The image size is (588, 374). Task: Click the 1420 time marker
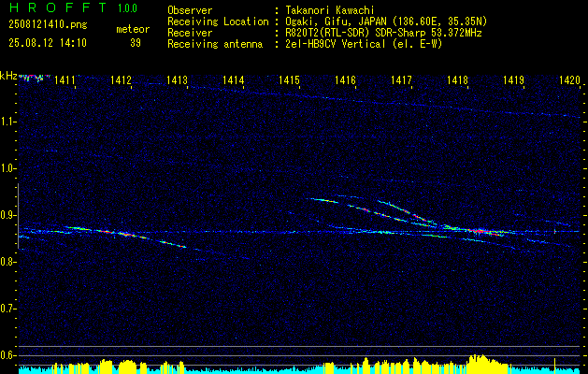(569, 79)
